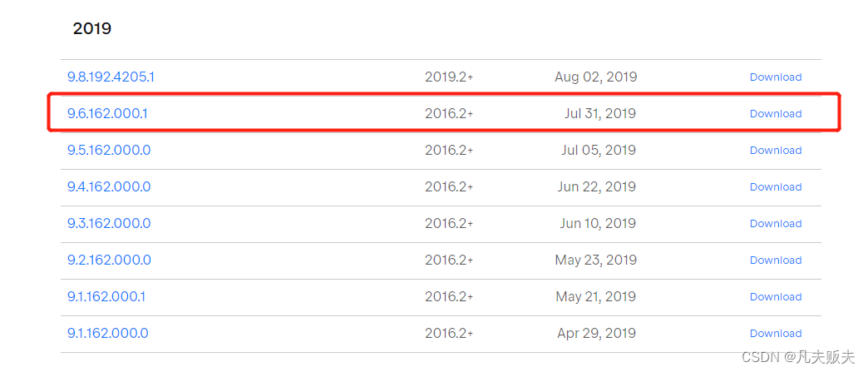
Task: Open version 9.1.162.000.0 link
Action: (108, 333)
